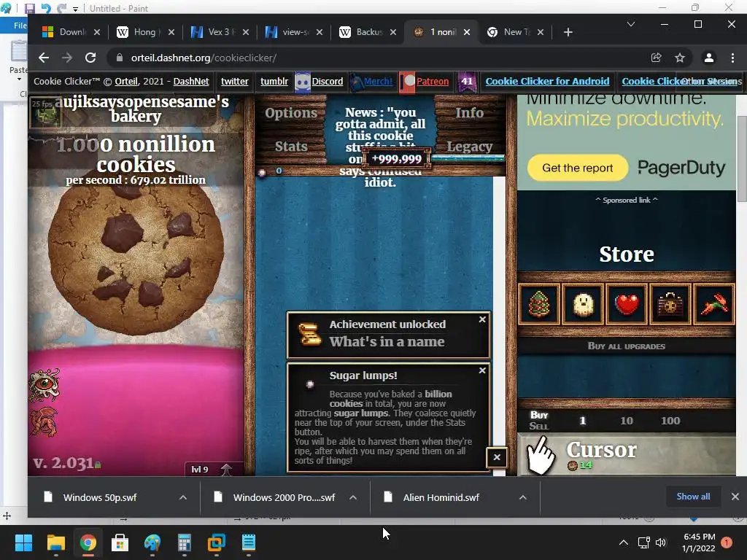Click the purple ribbon 41 icon
This screenshot has height=560, width=747.
(467, 82)
